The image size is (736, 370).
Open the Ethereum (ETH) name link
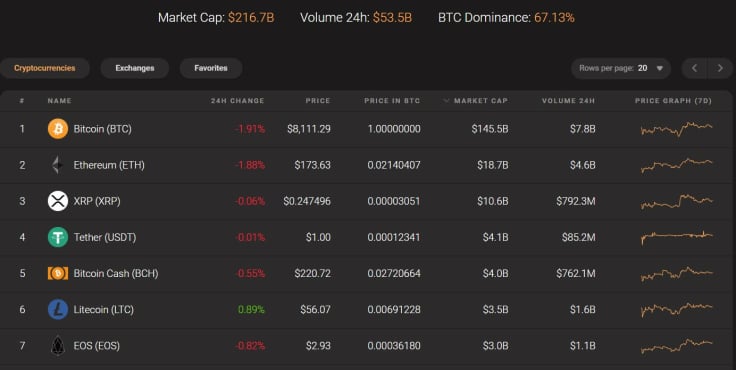pyautogui.click(x=109, y=165)
